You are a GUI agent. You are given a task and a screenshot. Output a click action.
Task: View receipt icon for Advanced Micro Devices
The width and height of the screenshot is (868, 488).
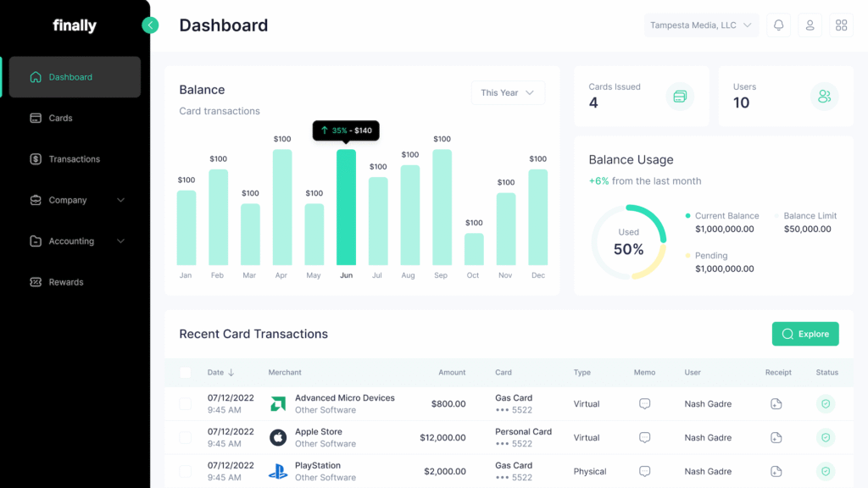(x=776, y=404)
